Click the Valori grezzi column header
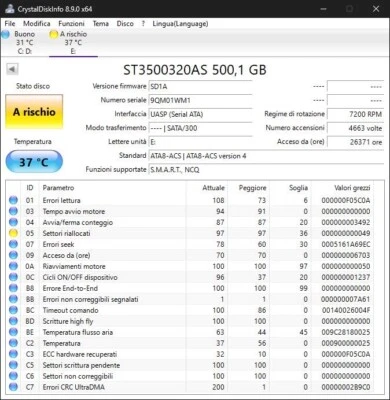Image resolution: width=390 pixels, height=400 pixels. point(352,188)
